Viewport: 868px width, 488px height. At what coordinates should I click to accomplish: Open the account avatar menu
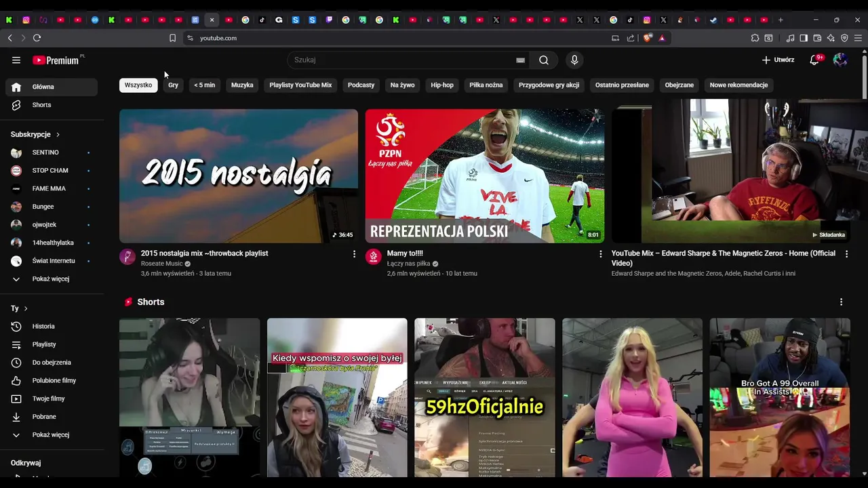pos(840,60)
